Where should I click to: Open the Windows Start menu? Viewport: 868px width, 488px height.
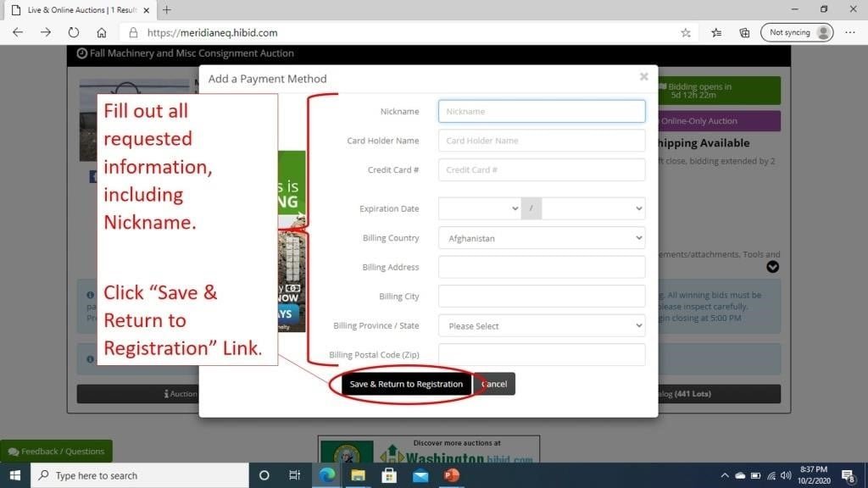pos(15,475)
